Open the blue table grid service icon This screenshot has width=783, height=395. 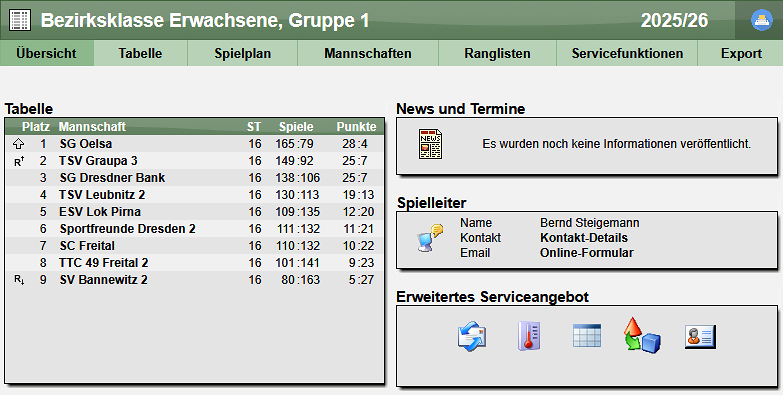(x=587, y=336)
